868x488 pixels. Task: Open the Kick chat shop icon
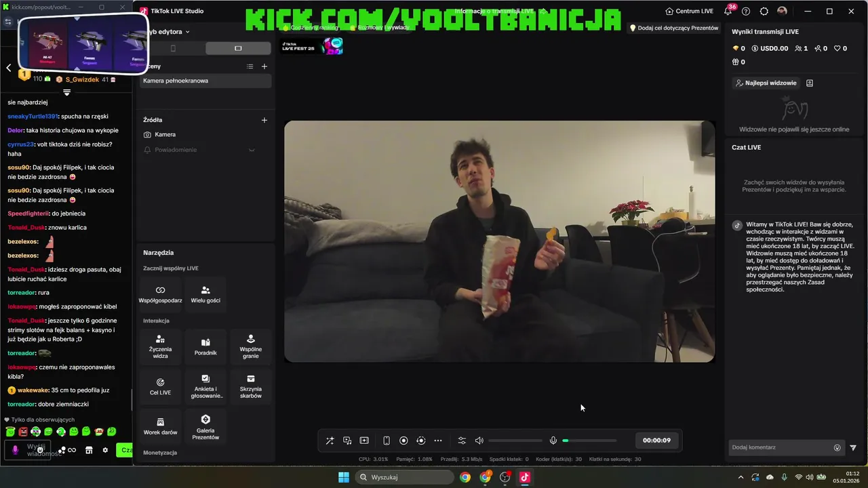[89, 450]
